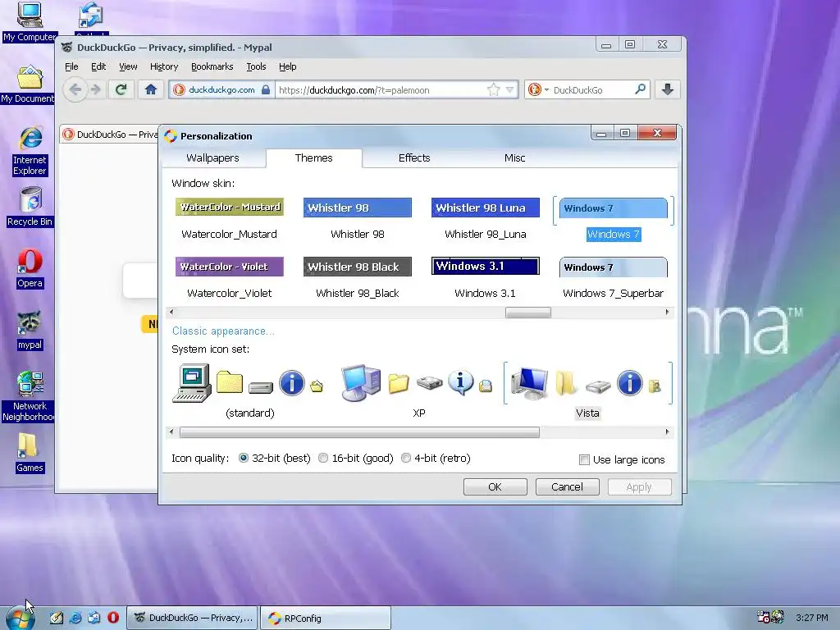Switch to the Misc tab
Image resolution: width=840 pixels, height=630 pixels.
click(514, 158)
